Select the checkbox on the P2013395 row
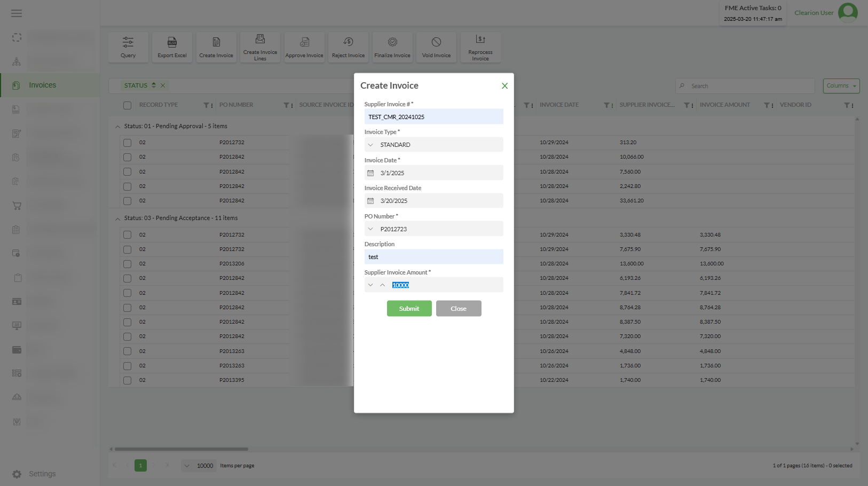The height and width of the screenshot is (486, 868). point(127,380)
